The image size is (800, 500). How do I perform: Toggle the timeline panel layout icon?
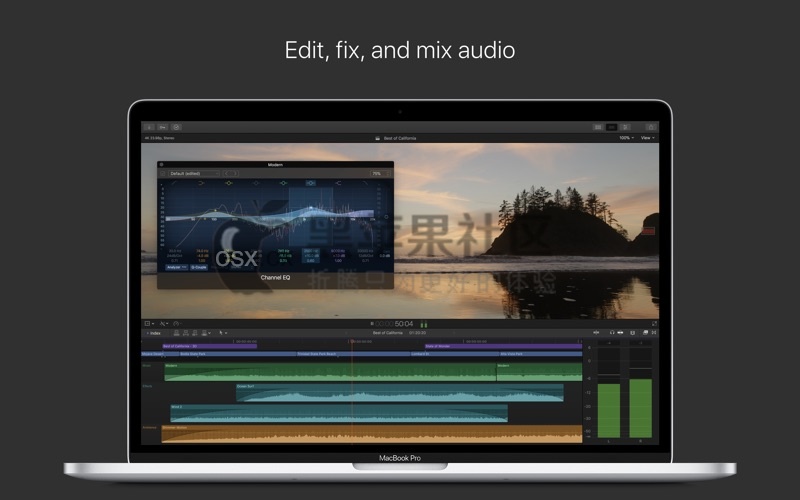coord(611,127)
